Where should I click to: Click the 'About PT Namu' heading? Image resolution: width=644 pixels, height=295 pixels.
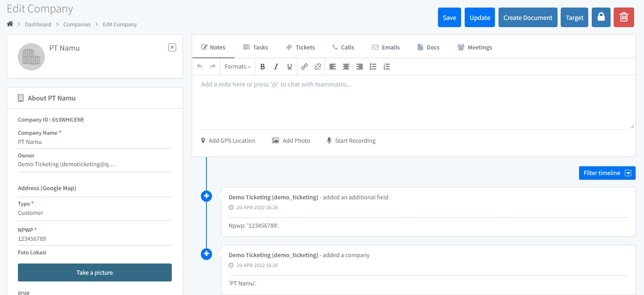pyautogui.click(x=52, y=98)
